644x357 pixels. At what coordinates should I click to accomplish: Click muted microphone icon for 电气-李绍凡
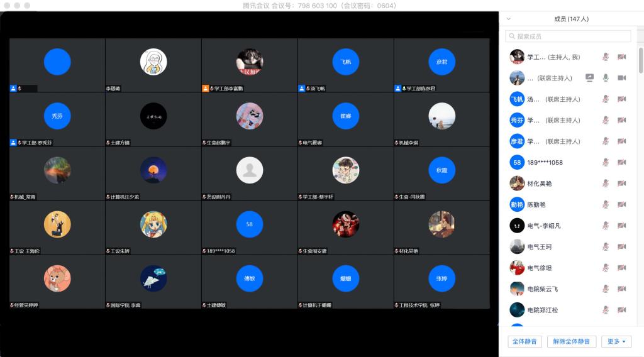pyautogui.click(x=606, y=226)
